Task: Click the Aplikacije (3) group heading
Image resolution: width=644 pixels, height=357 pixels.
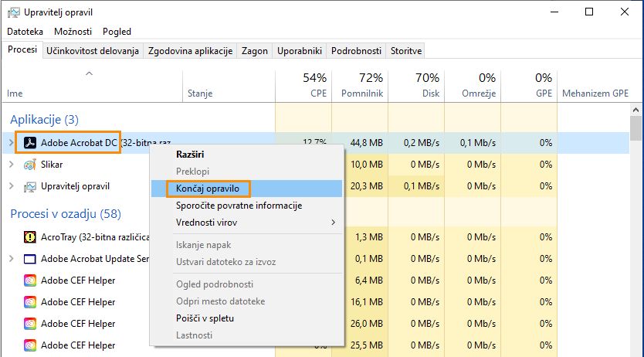Action: [x=44, y=120]
